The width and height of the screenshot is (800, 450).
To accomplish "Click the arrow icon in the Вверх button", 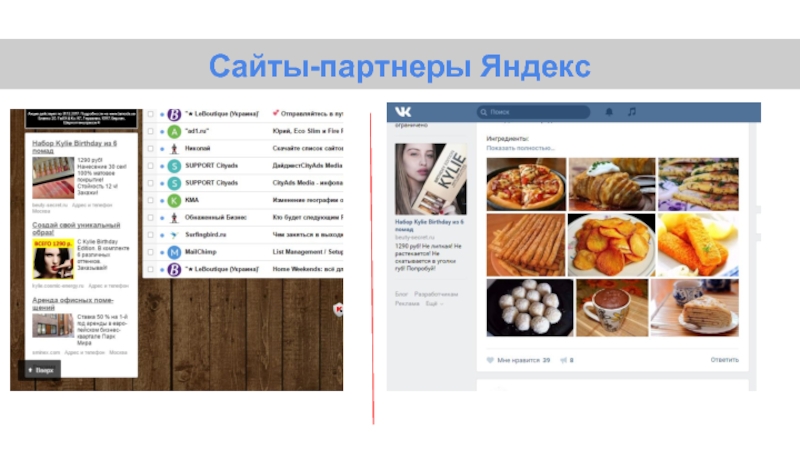I will [x=30, y=370].
